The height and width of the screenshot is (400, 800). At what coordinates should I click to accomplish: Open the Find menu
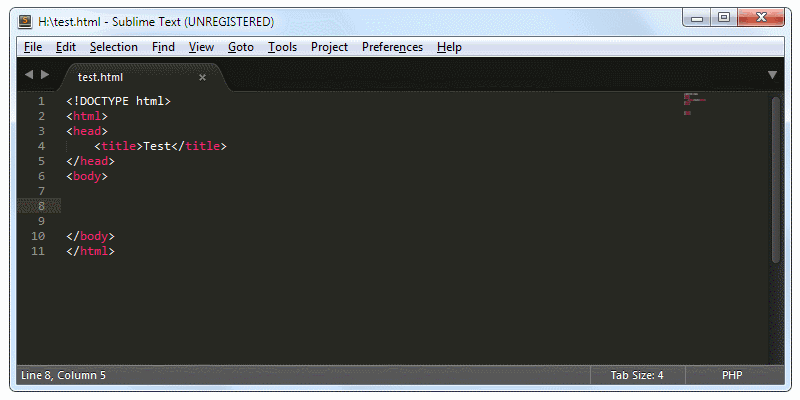(x=163, y=47)
